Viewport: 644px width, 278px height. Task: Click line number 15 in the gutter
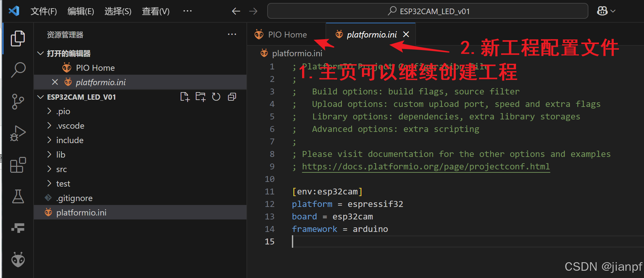270,241
